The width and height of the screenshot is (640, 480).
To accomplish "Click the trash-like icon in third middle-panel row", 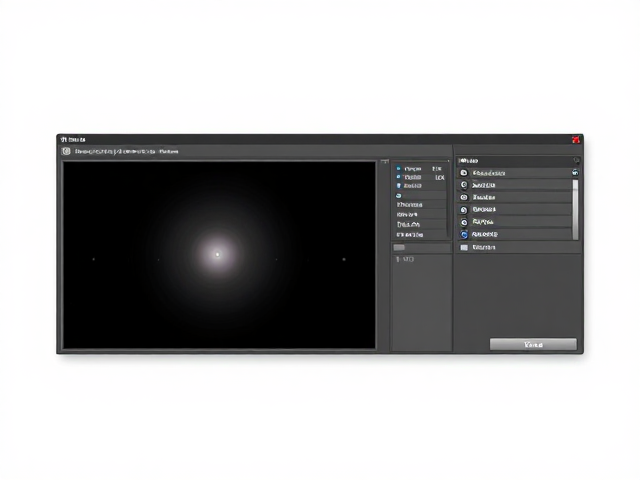I will (399, 186).
